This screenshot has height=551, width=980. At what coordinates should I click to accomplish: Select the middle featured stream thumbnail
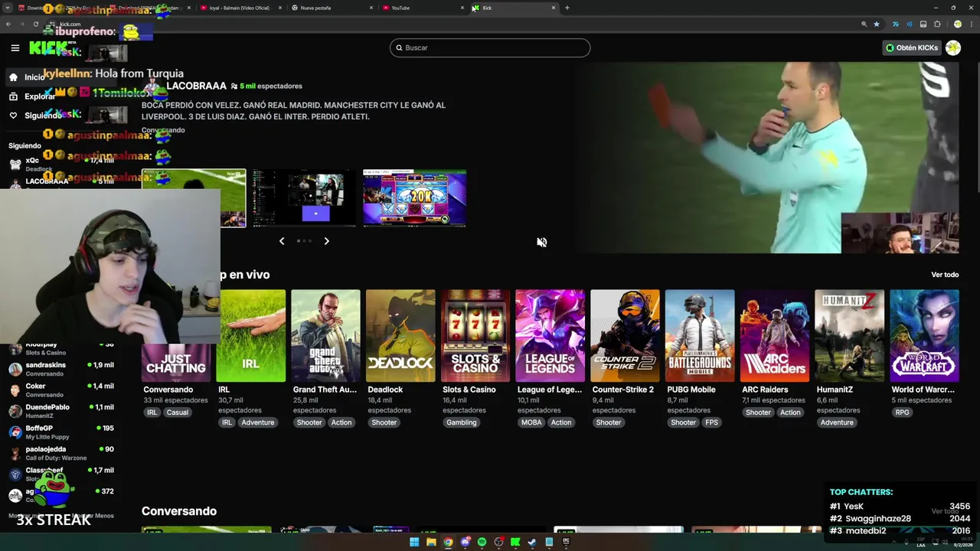[304, 198]
